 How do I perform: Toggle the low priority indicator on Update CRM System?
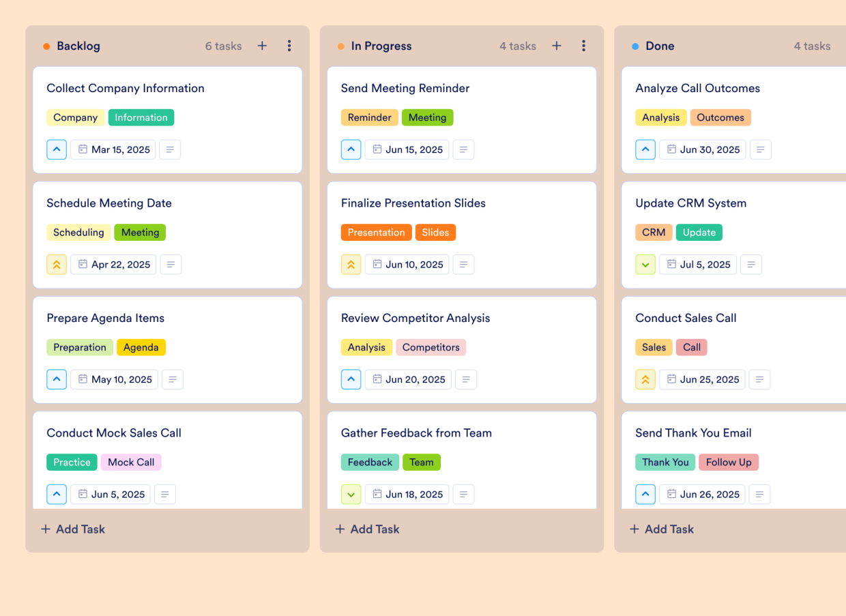[x=645, y=265]
